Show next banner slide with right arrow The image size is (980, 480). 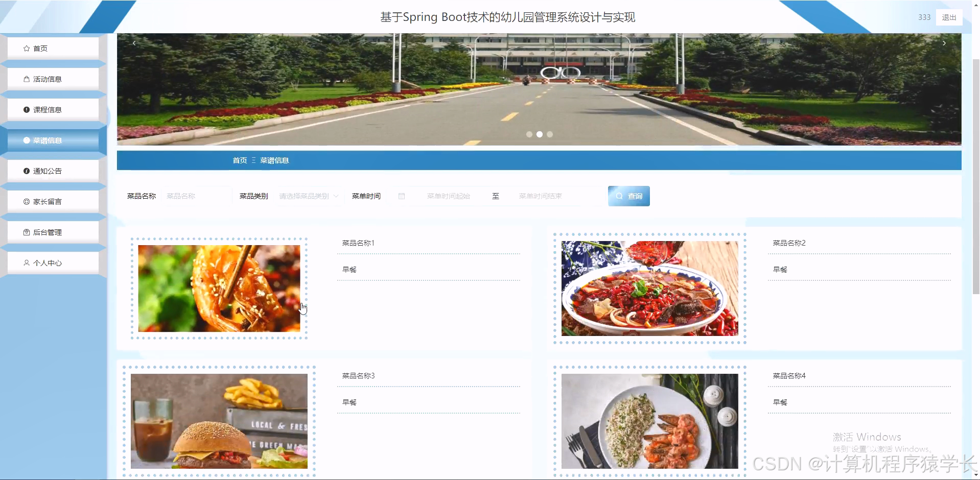pos(944,43)
